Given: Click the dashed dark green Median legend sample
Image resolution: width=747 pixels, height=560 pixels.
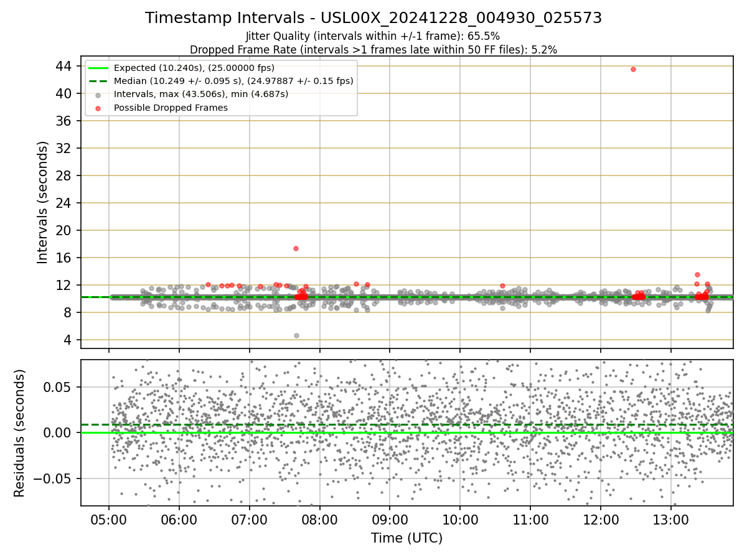Looking at the screenshot, I should click(98, 81).
